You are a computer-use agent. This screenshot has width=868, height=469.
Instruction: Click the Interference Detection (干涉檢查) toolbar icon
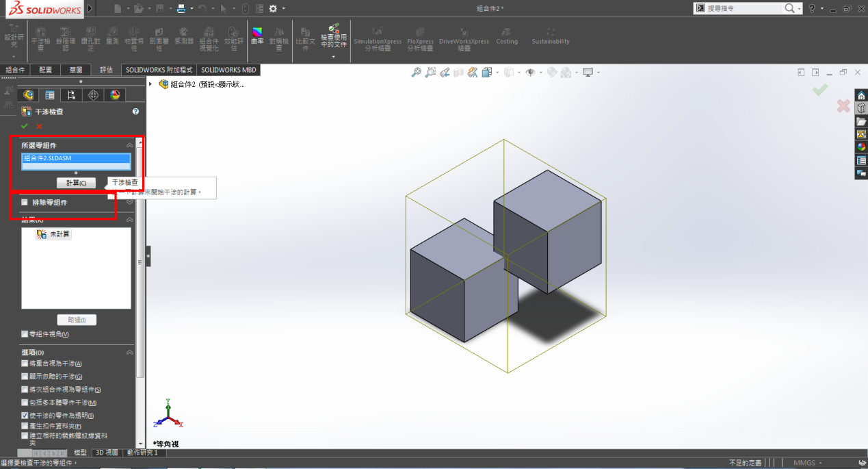[x=40, y=38]
